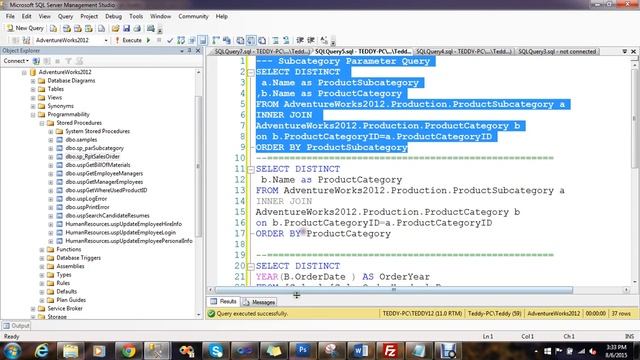Expand the Functions folder
Screen dimensions: 640x360
42,249
